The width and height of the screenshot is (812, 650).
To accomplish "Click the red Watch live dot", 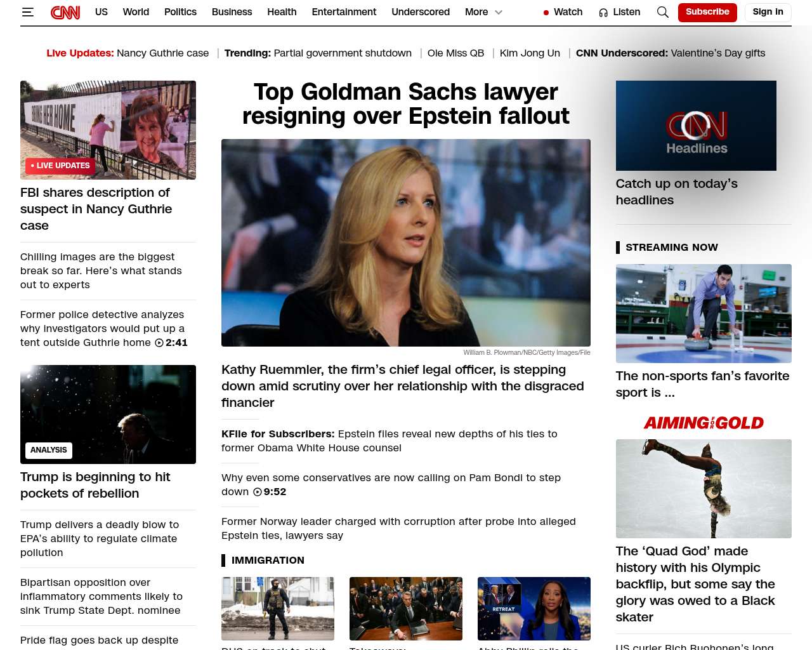I will point(546,13).
